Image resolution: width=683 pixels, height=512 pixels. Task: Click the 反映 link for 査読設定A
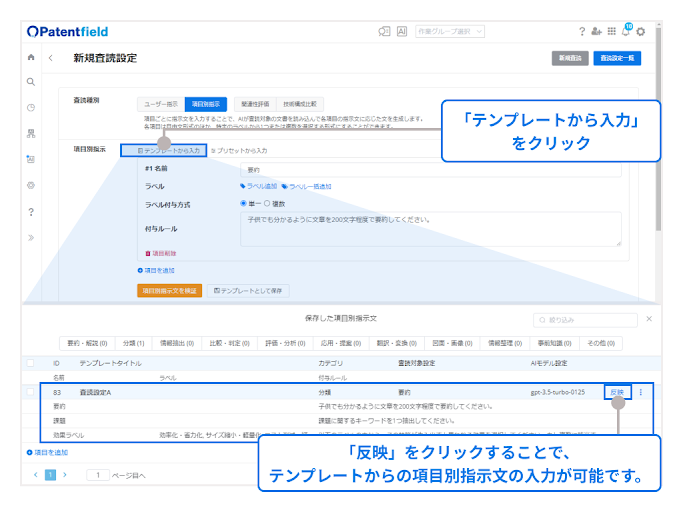(617, 393)
